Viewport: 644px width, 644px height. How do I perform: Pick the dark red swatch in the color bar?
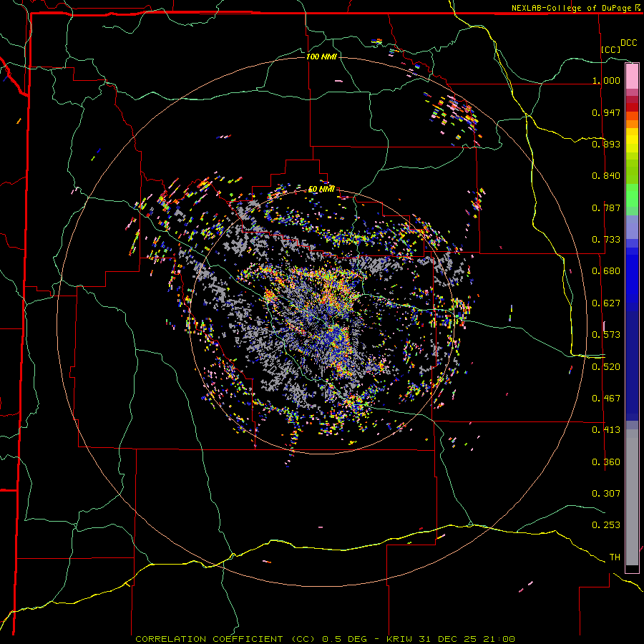[632, 107]
